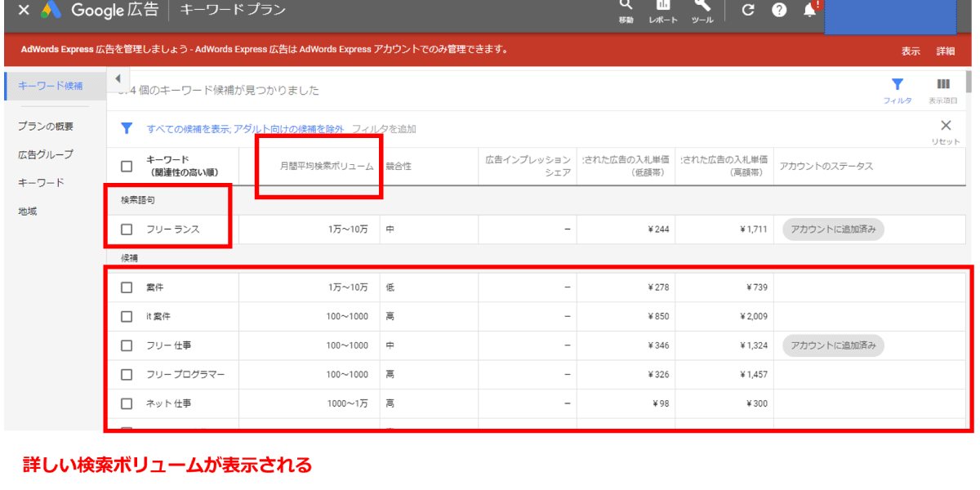Sort by the アカウントのステータス column header

click(x=826, y=166)
